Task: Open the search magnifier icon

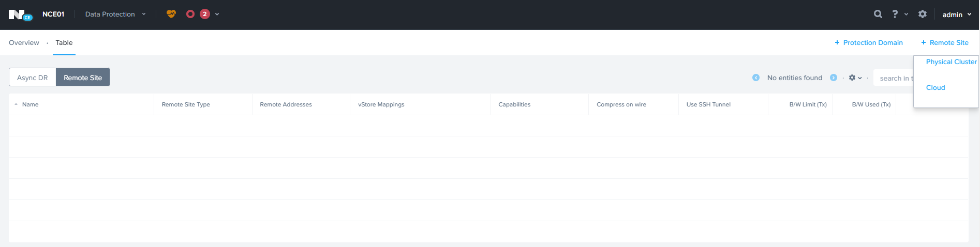Action: coord(878,14)
